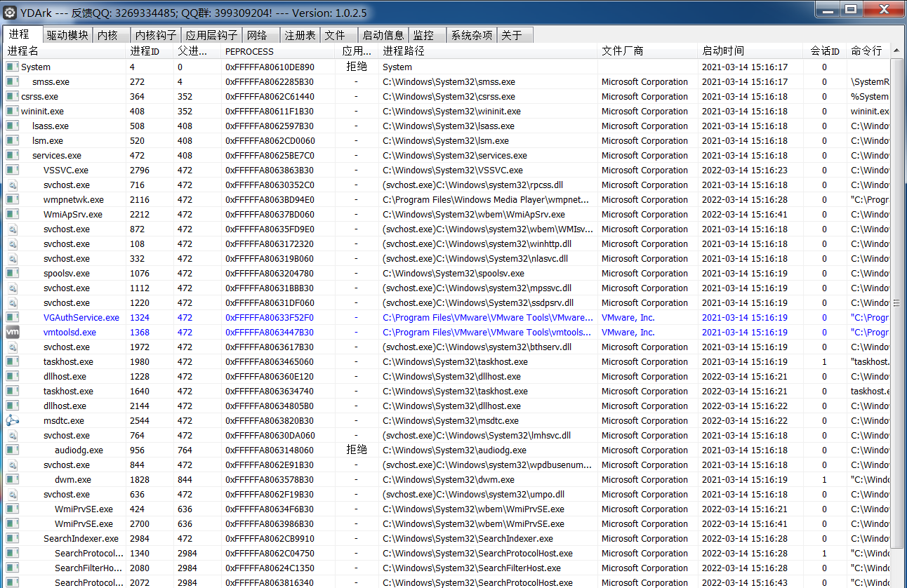Screen dimensions: 907x588
Task: Sort by the 进程路径 column header
Action: click(x=488, y=51)
